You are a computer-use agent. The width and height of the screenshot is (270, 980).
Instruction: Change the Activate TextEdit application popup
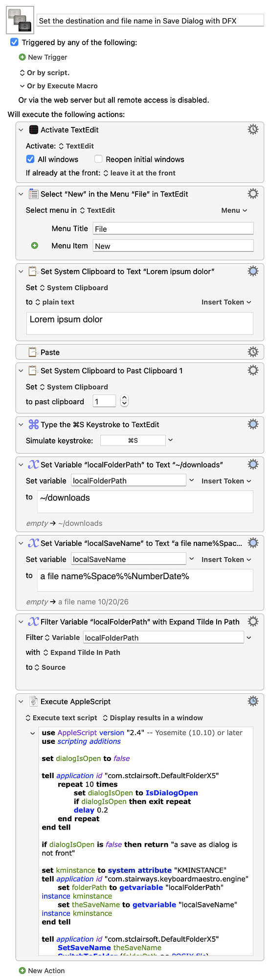(x=76, y=146)
